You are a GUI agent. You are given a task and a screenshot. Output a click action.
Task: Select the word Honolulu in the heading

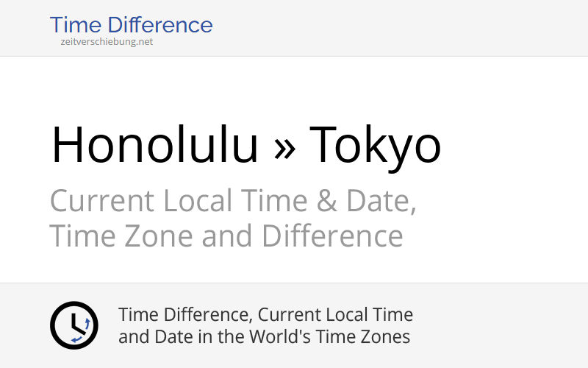[154, 144]
